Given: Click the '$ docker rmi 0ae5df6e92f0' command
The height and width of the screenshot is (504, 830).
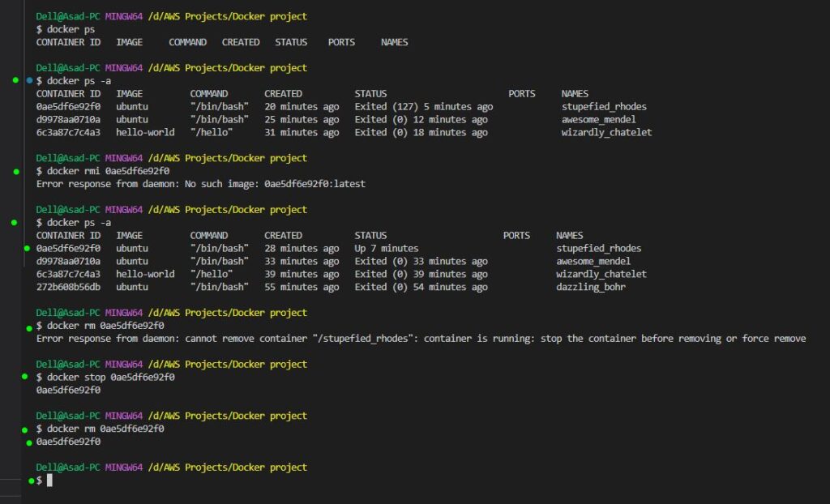Looking at the screenshot, I should (x=103, y=171).
